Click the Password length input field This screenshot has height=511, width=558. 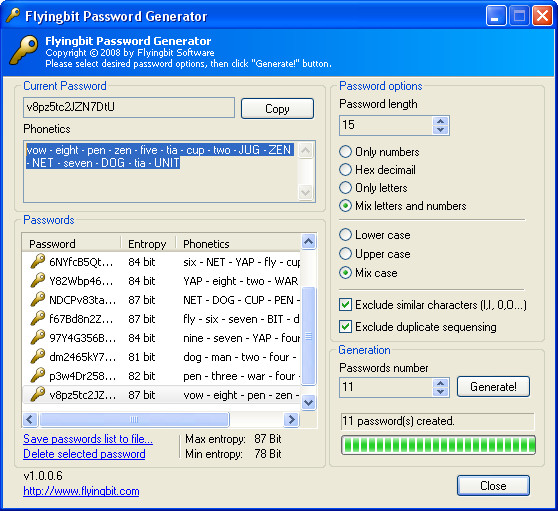386,125
